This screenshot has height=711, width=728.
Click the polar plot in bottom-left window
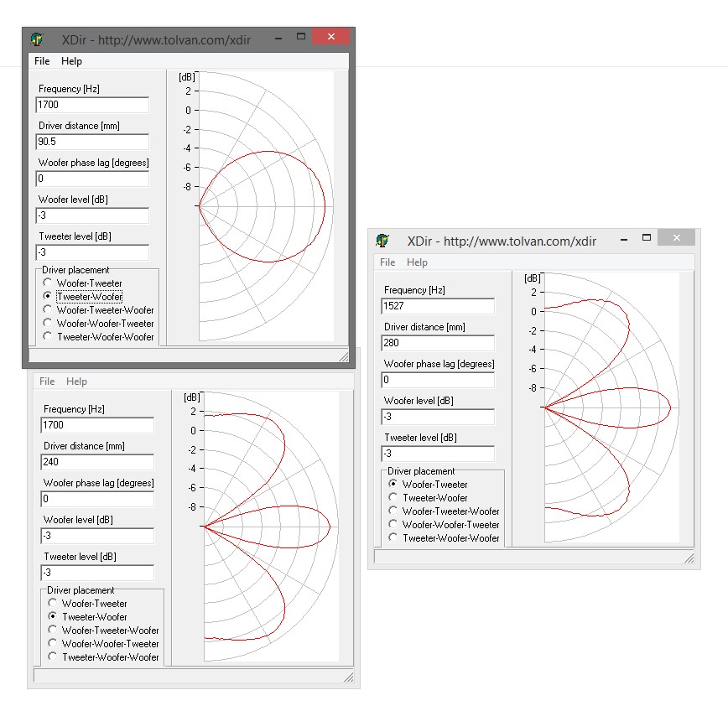point(271,527)
